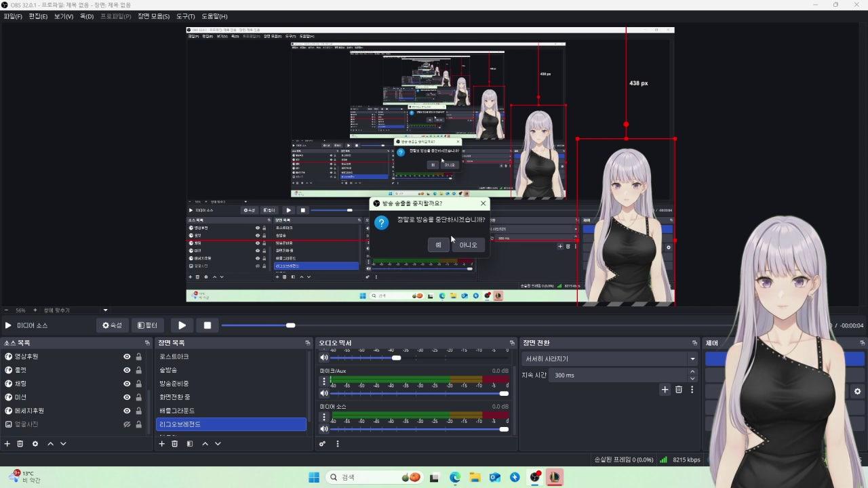Show the hidden 얼굴사진 source
Image resolution: width=868 pixels, height=488 pixels.
pos(127,424)
